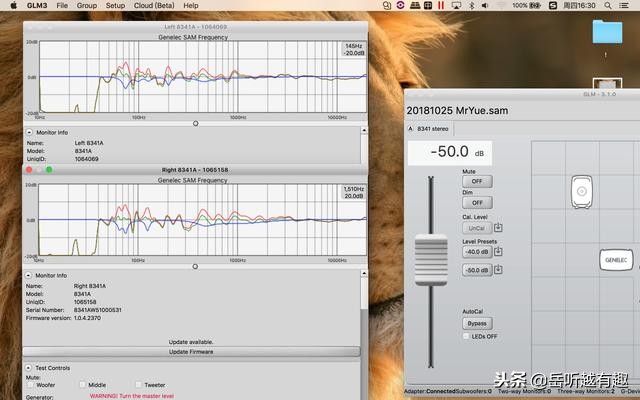Click the 1,510Hz readout in Right graph
The image size is (640, 400).
tap(353, 192)
